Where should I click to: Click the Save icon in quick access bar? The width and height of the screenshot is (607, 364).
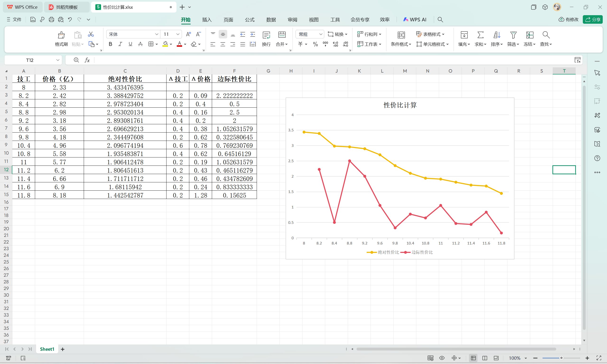[33, 19]
